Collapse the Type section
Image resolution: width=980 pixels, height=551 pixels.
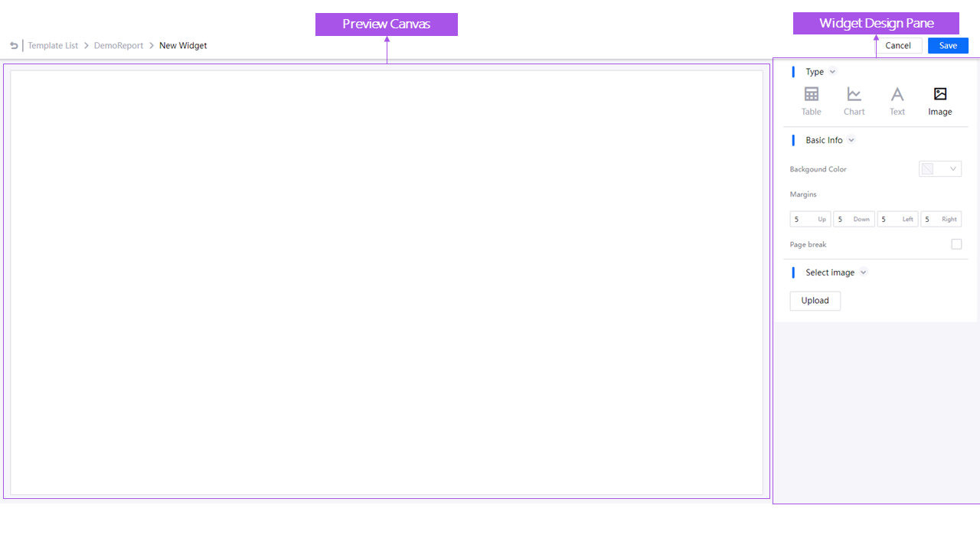click(x=832, y=71)
